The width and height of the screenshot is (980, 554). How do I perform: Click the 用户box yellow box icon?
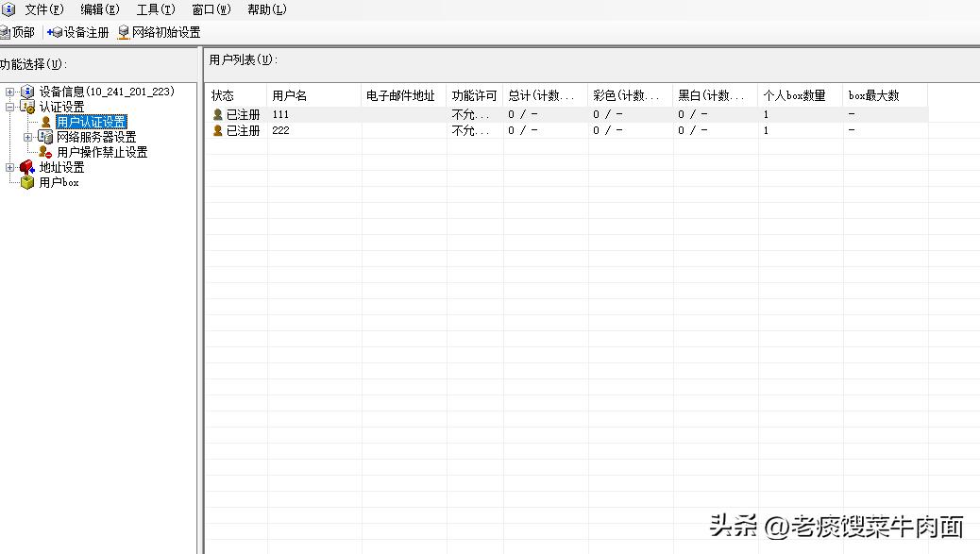coord(26,182)
